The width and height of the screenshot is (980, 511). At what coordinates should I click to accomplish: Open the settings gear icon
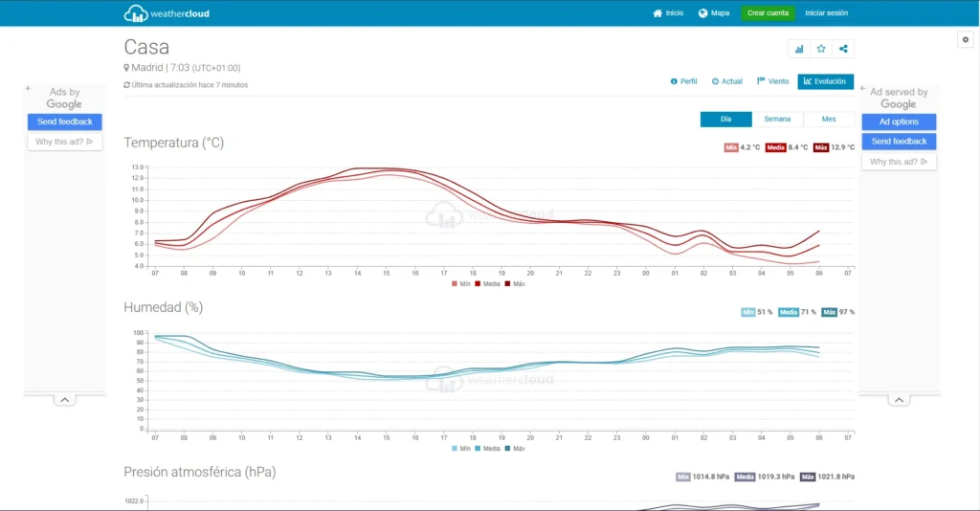[965, 39]
